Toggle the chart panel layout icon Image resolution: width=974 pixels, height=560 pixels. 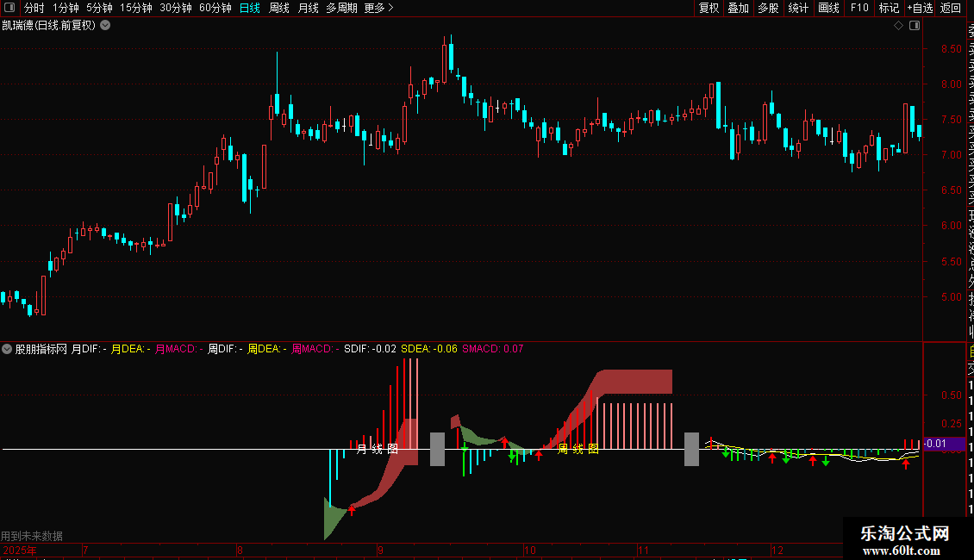[915, 26]
